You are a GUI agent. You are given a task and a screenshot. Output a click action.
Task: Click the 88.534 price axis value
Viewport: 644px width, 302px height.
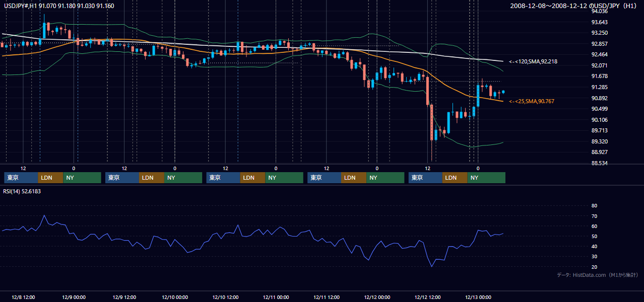(600, 163)
